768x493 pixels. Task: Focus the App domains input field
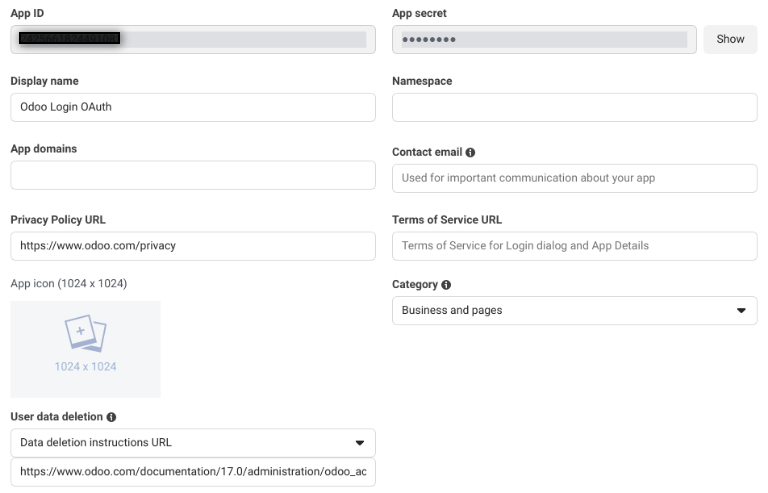[x=192, y=175]
